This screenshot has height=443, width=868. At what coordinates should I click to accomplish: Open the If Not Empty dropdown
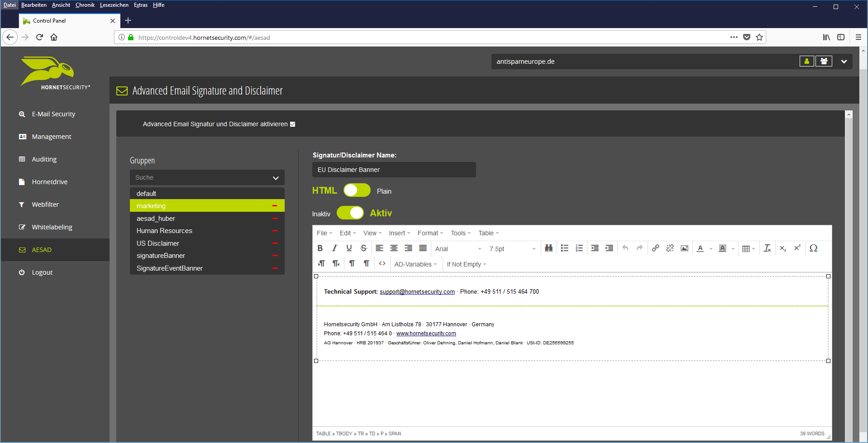466,264
